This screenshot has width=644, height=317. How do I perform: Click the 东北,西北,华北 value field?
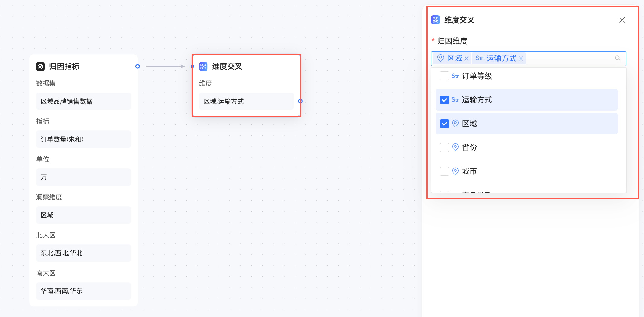[84, 253]
